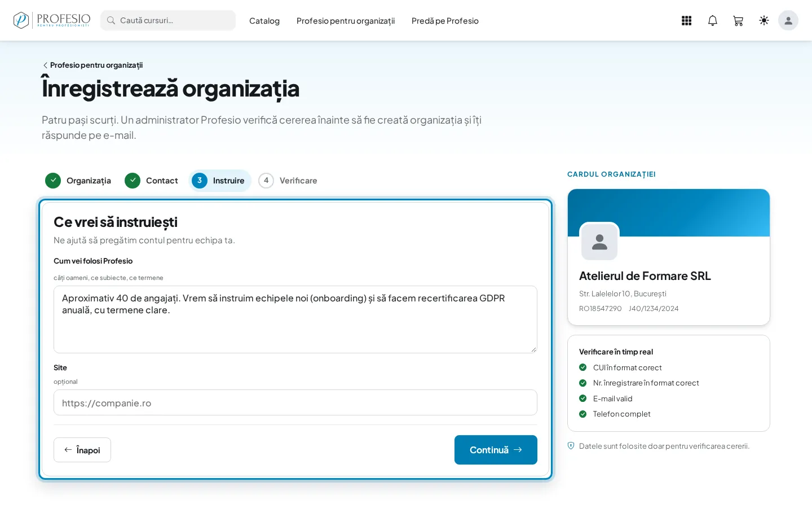
Task: Click the CARDUL ORGANIZAȚIEI label
Action: 611,174
